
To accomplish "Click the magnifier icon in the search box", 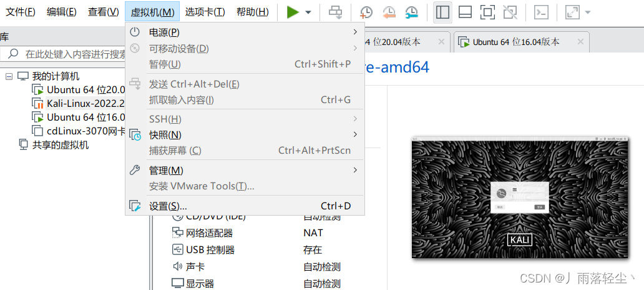I will [13, 54].
